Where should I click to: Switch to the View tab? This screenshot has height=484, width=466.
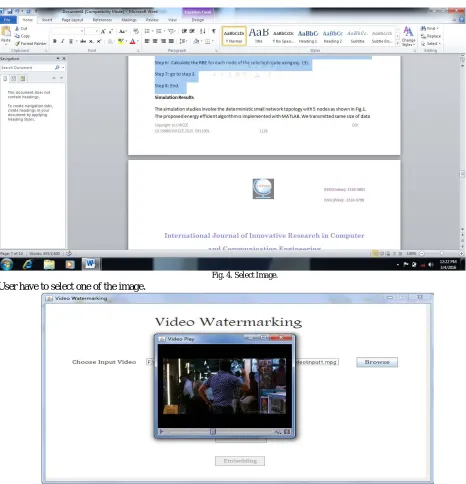tap(172, 20)
